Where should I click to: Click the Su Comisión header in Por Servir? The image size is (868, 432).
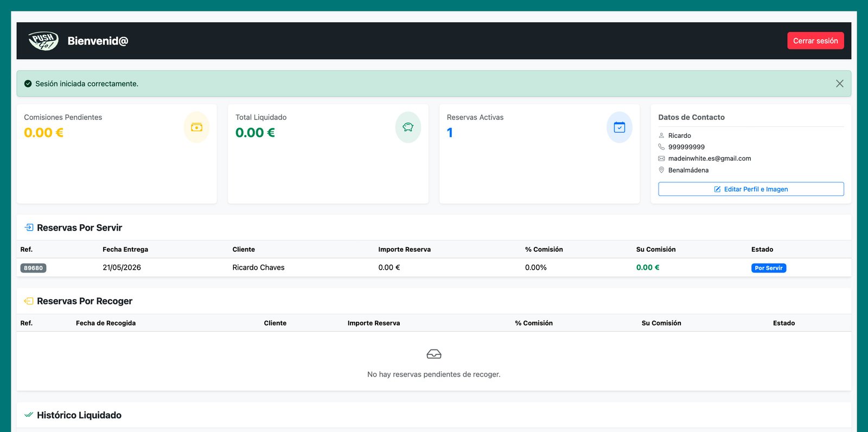[655, 250]
